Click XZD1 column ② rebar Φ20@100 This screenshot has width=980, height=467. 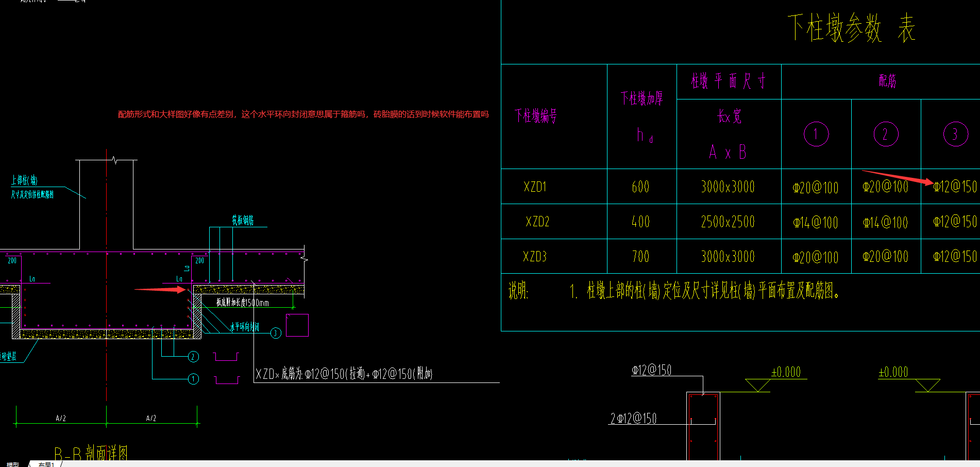click(886, 187)
